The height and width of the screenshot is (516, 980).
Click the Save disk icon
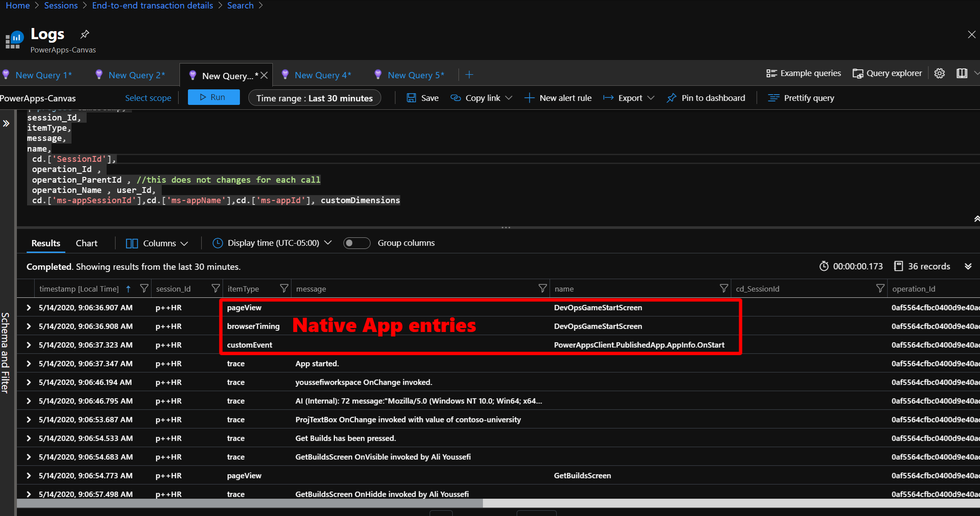click(x=411, y=98)
